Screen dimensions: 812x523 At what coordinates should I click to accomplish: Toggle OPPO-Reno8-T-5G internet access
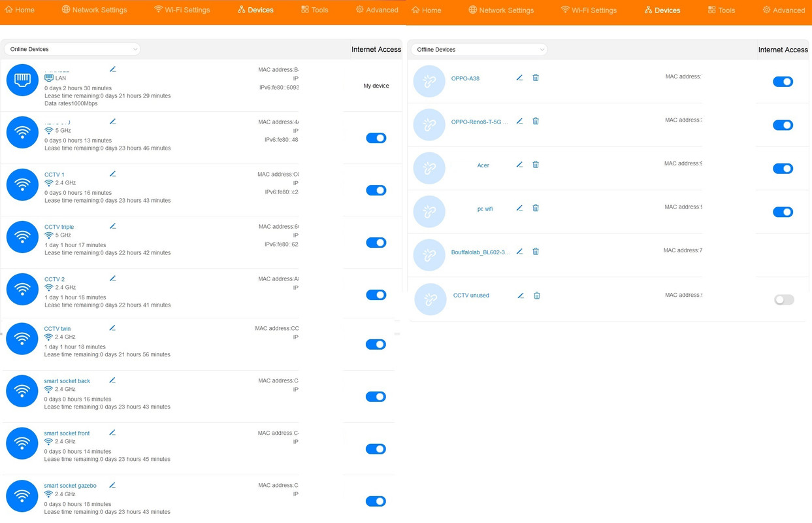tap(783, 125)
